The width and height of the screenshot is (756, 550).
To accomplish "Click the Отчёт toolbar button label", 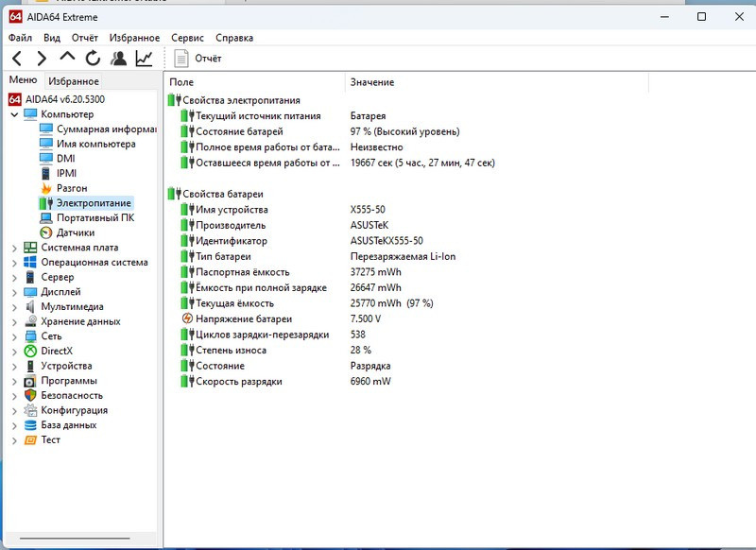I will click(208, 59).
